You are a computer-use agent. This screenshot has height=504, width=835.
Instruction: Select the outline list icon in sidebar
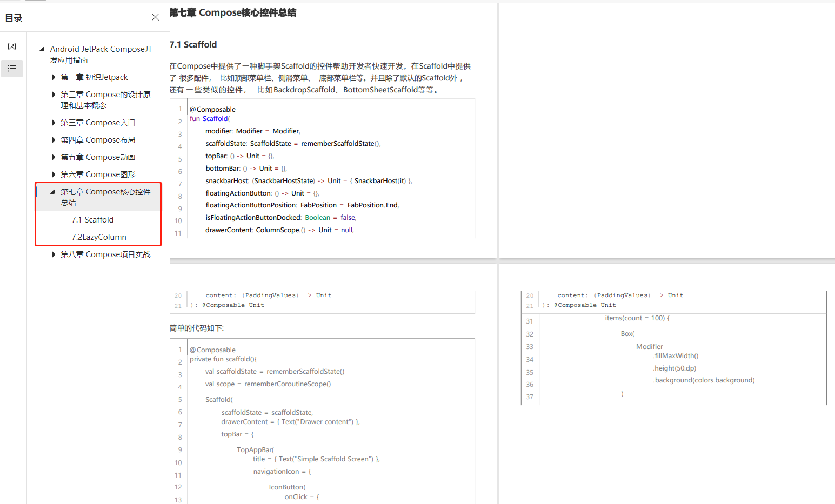tap(12, 69)
